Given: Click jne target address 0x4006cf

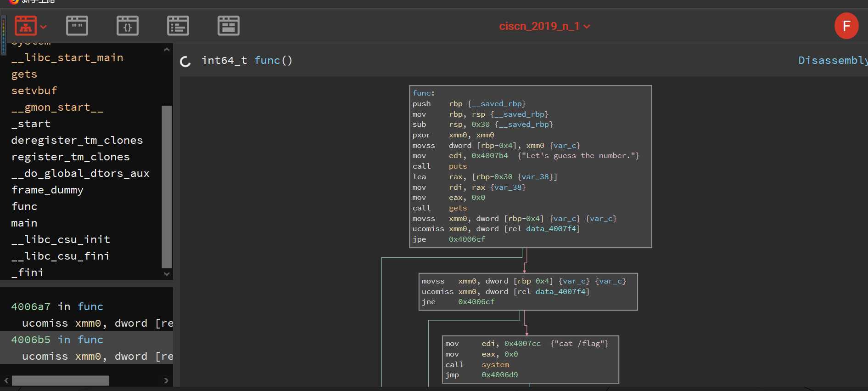Looking at the screenshot, I should click(x=476, y=302).
